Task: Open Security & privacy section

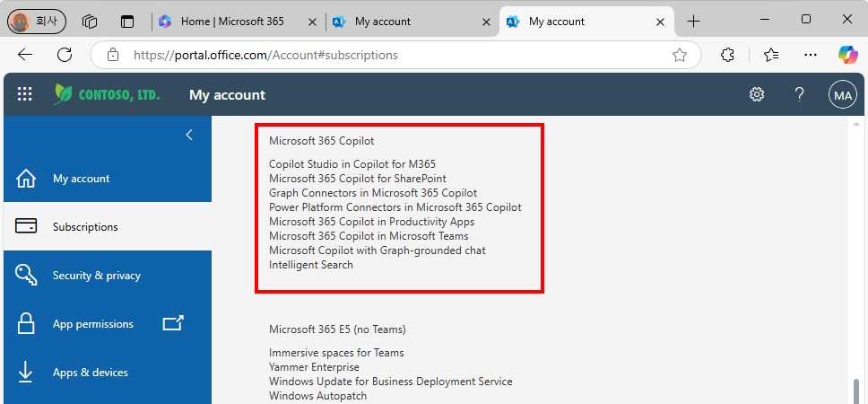Action: point(108,276)
